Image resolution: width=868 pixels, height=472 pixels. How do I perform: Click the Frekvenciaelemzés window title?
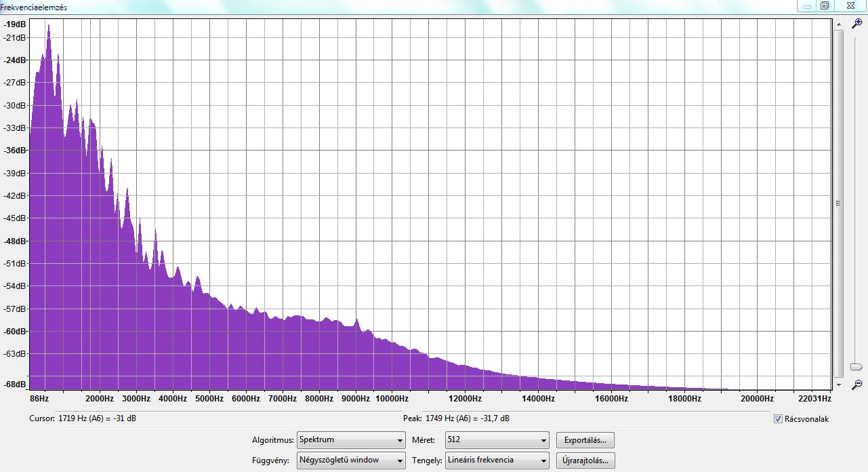(34, 7)
